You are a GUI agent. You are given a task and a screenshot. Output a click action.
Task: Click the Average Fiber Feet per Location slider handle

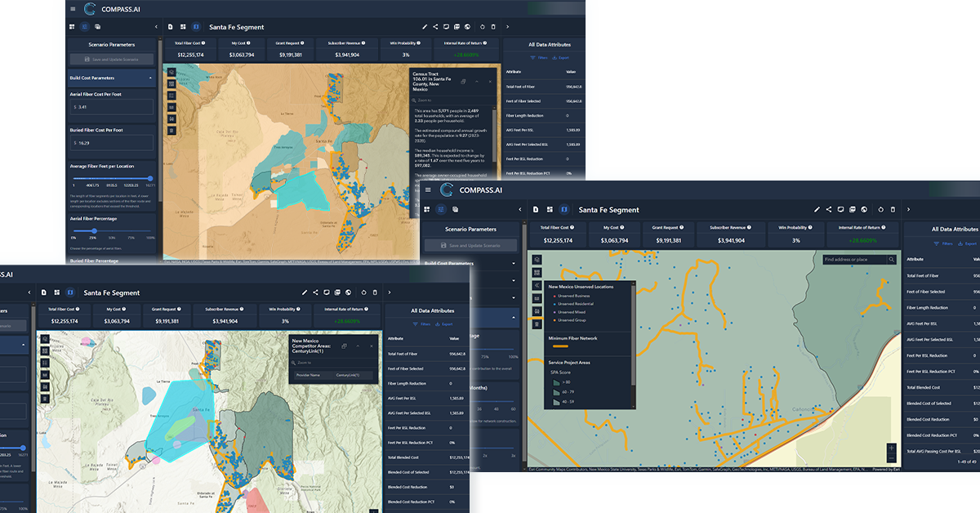(150, 178)
